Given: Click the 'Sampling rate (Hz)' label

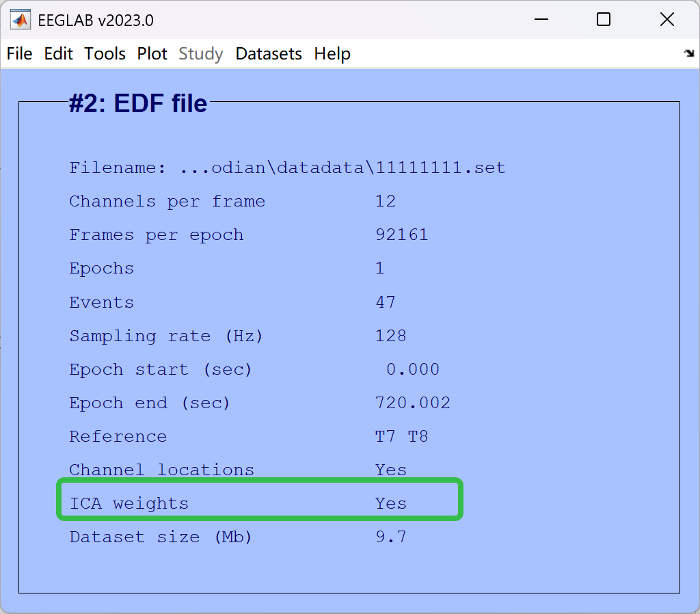Looking at the screenshot, I should tap(165, 336).
